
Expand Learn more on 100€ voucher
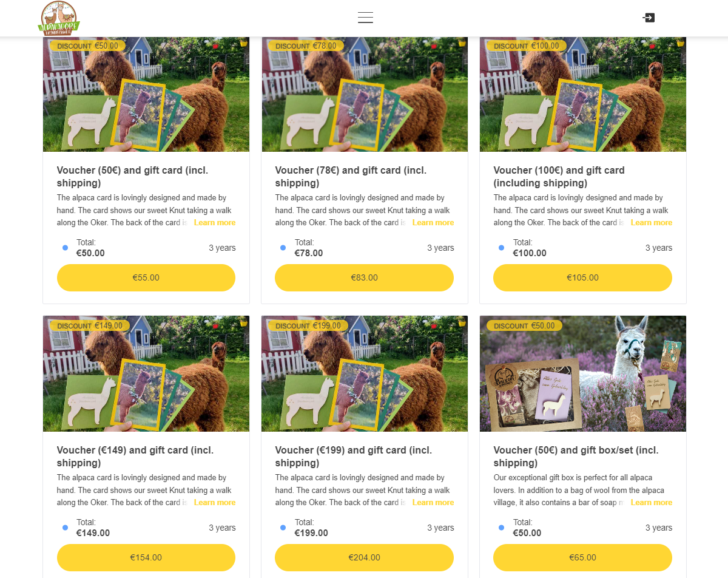(651, 223)
